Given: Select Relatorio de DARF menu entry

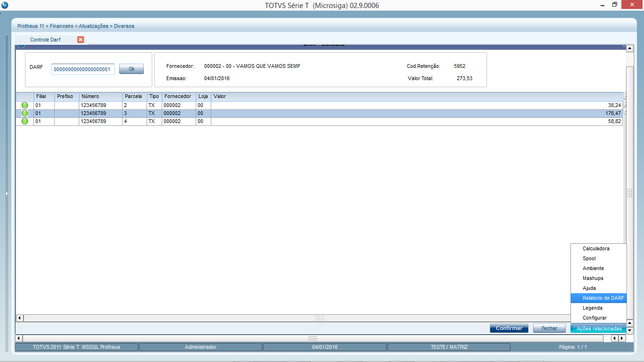Looking at the screenshot, I should pos(598,298).
